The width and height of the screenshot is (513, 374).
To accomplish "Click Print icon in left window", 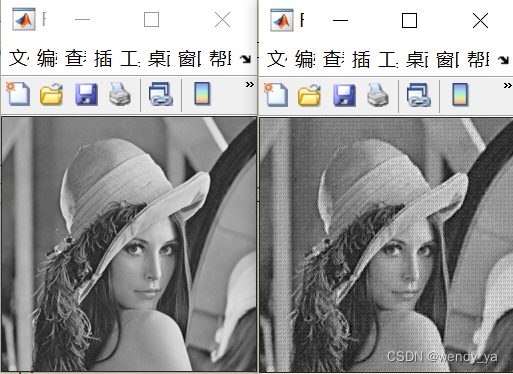I will click(x=120, y=95).
